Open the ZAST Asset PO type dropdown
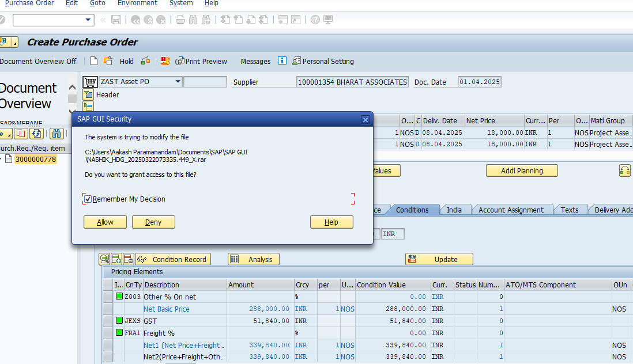Image resolution: width=633 pixels, height=364 pixels. (x=178, y=82)
